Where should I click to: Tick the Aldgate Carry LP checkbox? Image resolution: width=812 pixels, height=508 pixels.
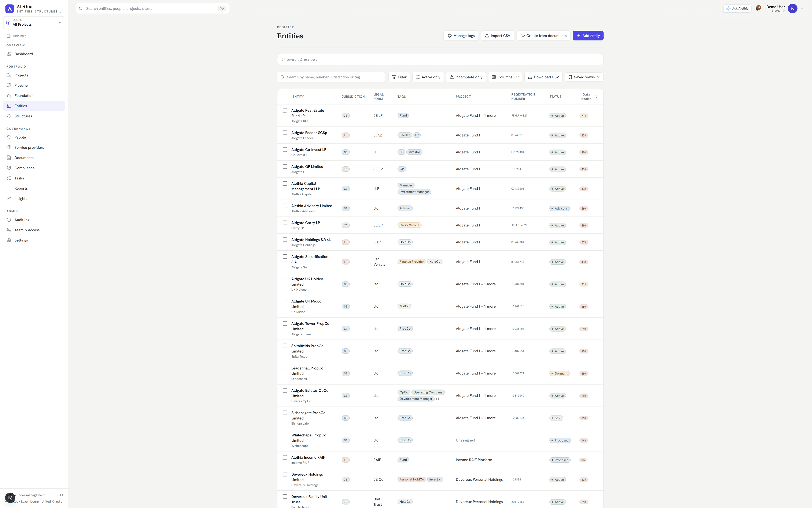[x=285, y=223]
